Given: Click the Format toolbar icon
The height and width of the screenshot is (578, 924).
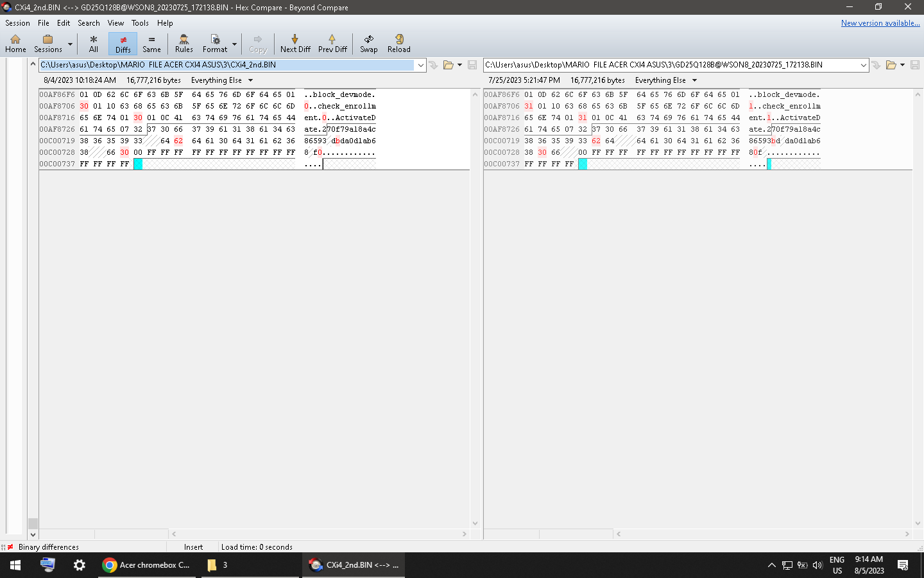Looking at the screenshot, I should [x=215, y=44].
